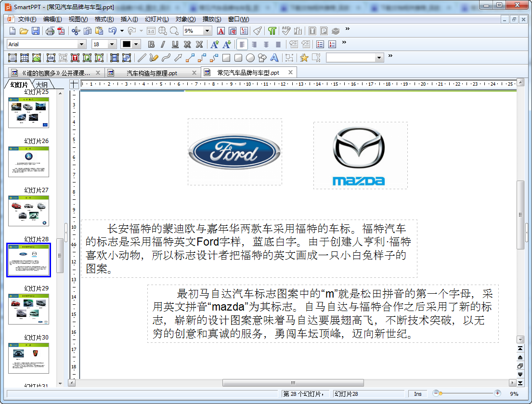532x404 pixels.
Task: Export presentation as PDF
Action: pos(61,31)
